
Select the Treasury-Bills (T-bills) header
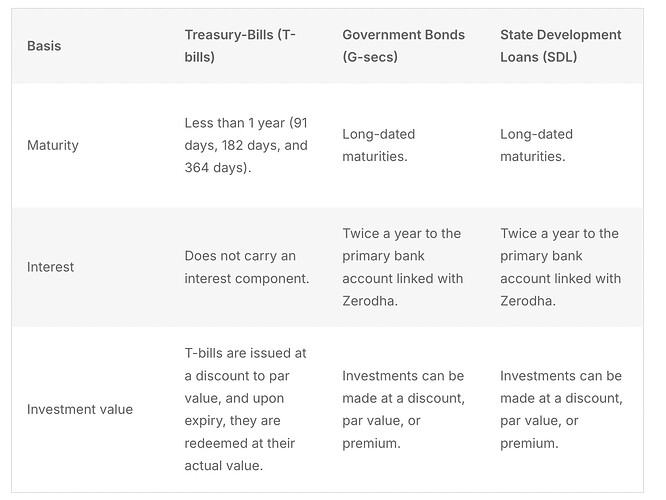pyautogui.click(x=240, y=46)
